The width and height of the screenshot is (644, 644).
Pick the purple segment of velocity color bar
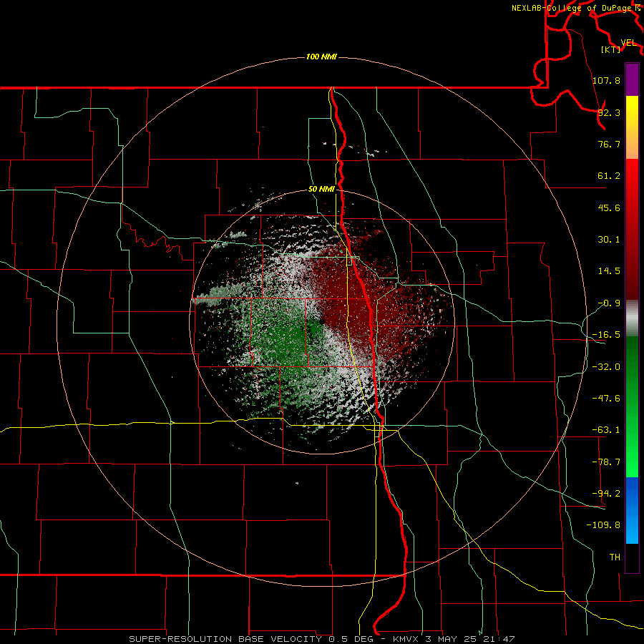tap(632, 79)
